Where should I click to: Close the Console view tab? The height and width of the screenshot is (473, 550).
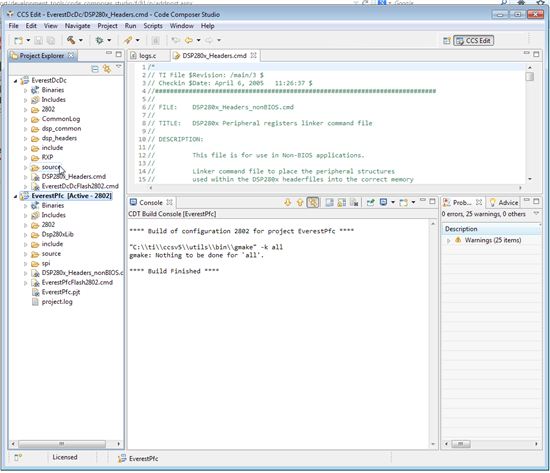[169, 202]
